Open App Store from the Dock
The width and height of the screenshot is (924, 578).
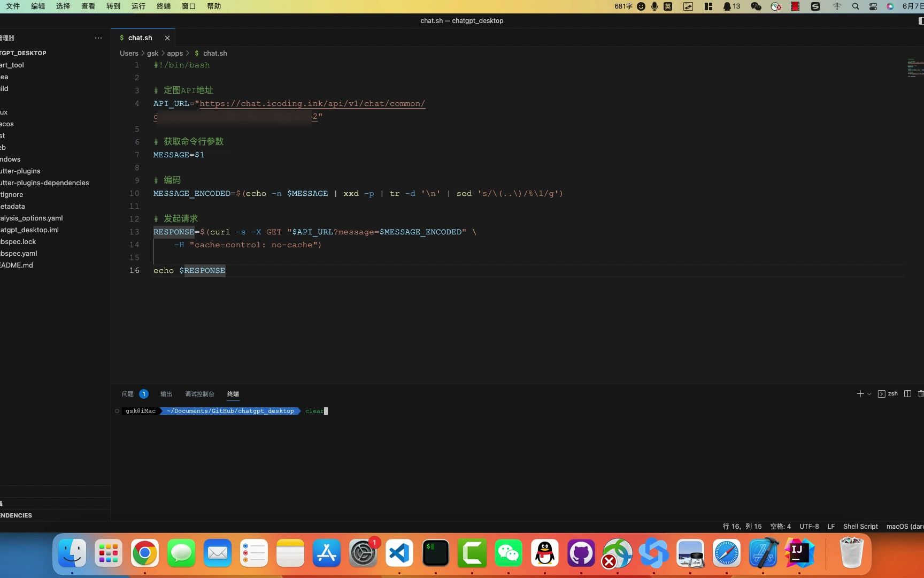pos(326,553)
